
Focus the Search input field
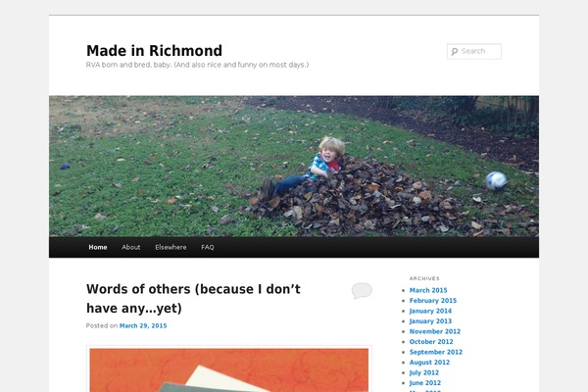(474, 51)
